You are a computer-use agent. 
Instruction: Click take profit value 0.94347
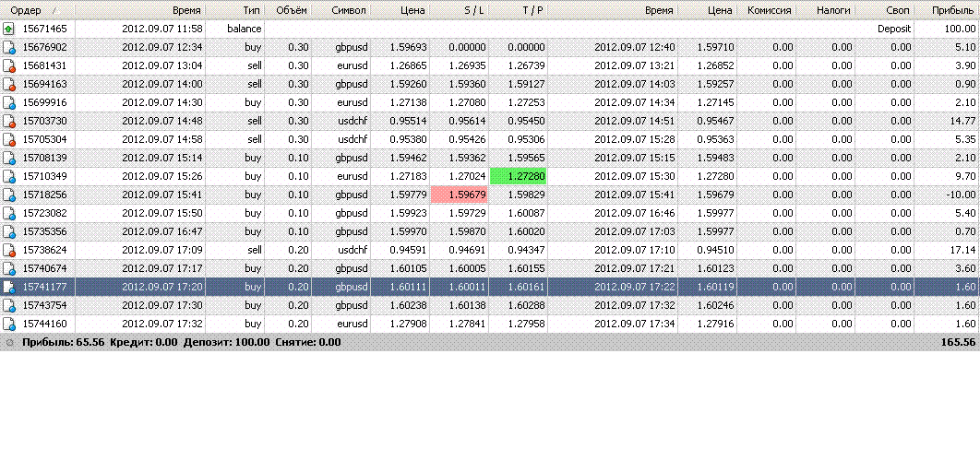pos(526,250)
